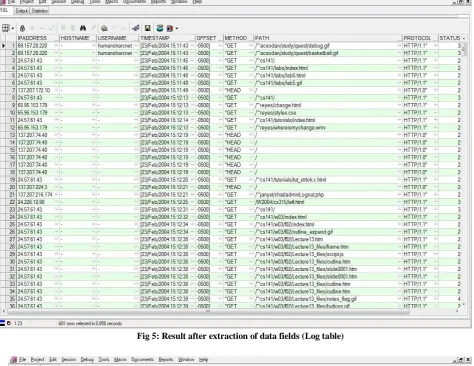This screenshot has height=366, width=474.
Task: Click the fetch next page icon
Action: coord(63,28)
